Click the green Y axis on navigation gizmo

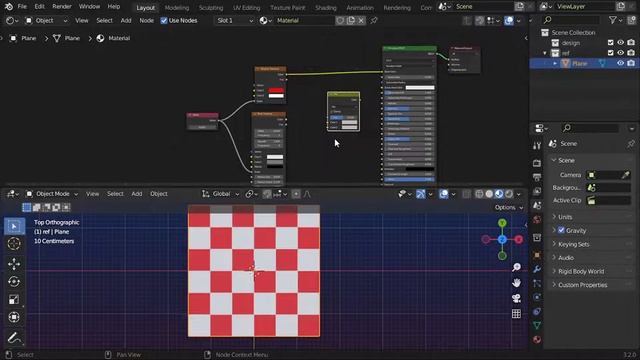click(x=502, y=223)
